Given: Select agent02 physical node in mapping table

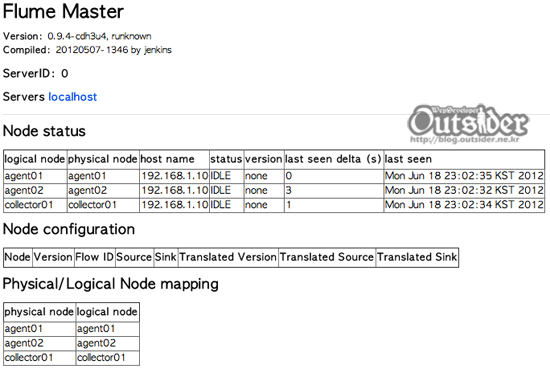Looking at the screenshot, I should [39, 343].
